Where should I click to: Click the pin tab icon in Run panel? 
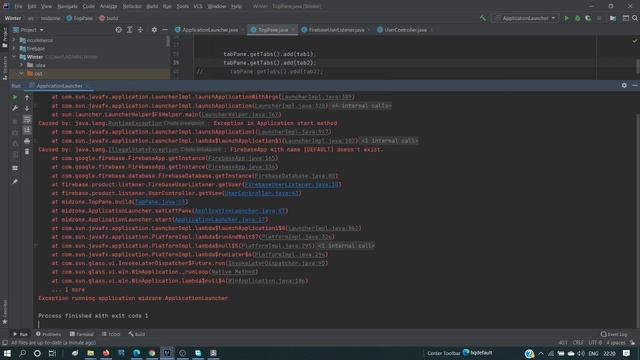tap(15, 181)
